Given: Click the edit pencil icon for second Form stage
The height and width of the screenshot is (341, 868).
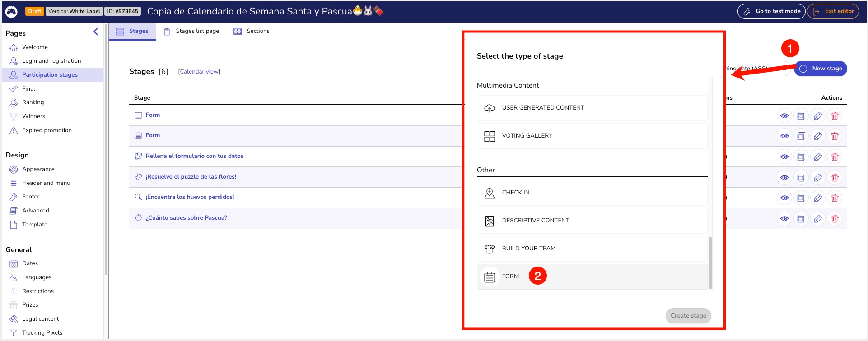Looking at the screenshot, I should [818, 136].
